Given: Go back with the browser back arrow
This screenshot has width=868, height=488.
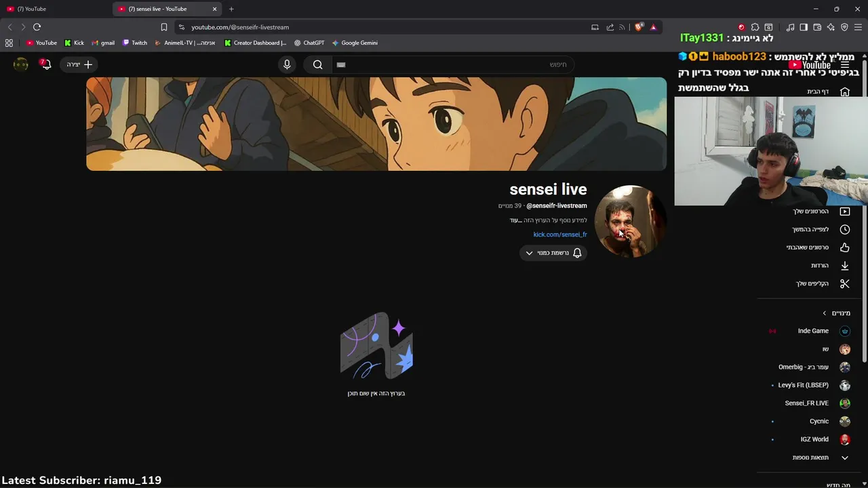Looking at the screenshot, I should coord(9,27).
